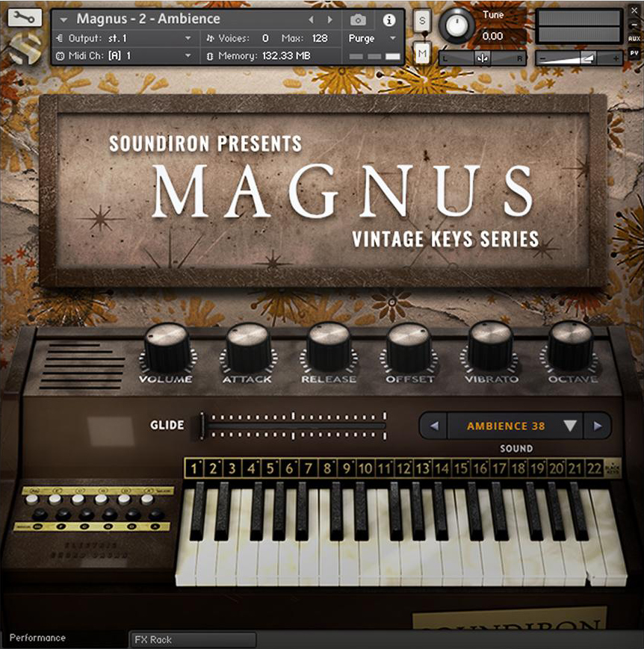Image resolution: width=644 pixels, height=649 pixels.
Task: Switch to the FX Rack tab
Action: point(193,640)
